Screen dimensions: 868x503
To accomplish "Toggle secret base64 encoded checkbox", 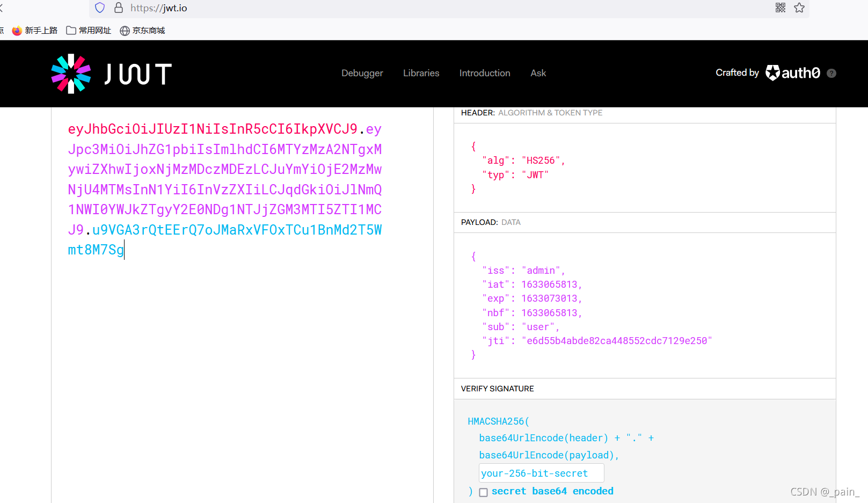I will tap(484, 492).
